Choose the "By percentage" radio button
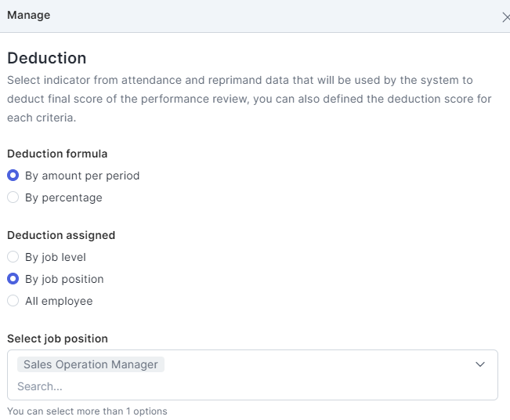Image resolution: width=510 pixels, height=420 pixels. pos(13,197)
